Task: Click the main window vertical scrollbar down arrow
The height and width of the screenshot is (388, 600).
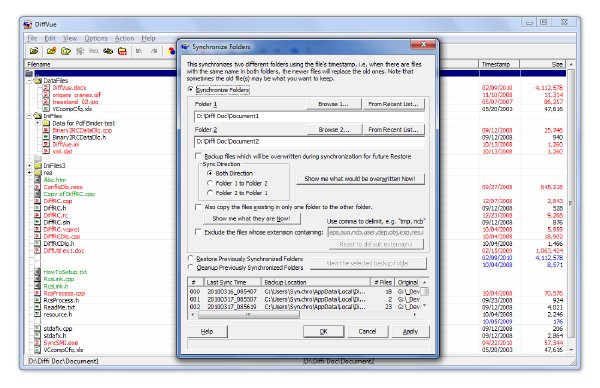Action: click(571, 350)
